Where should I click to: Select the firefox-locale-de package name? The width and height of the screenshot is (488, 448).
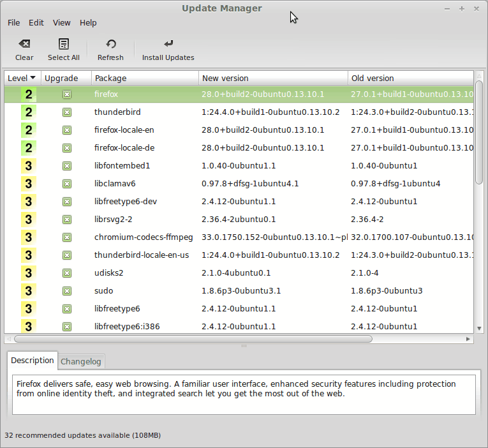coord(124,148)
